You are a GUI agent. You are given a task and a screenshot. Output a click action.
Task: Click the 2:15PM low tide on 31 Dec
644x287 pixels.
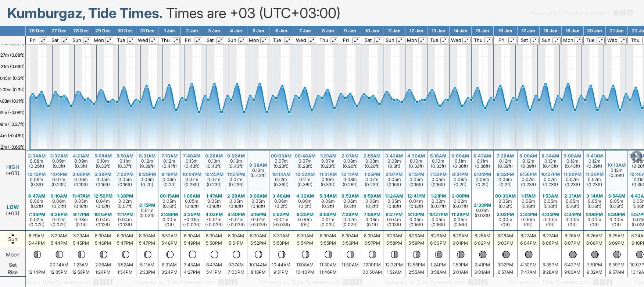(x=147, y=205)
